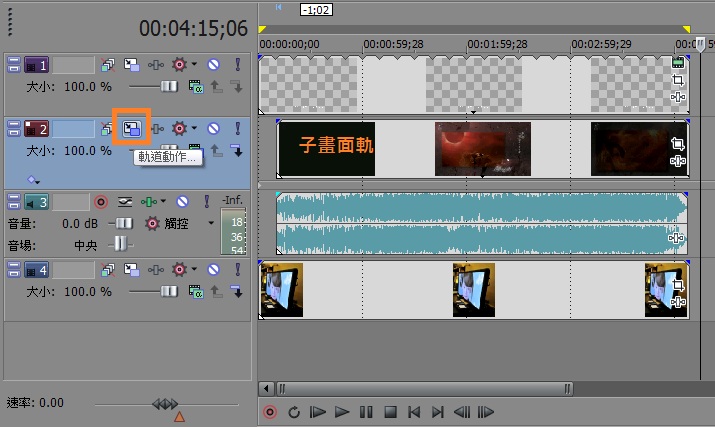Step to next frame

[x=486, y=412]
